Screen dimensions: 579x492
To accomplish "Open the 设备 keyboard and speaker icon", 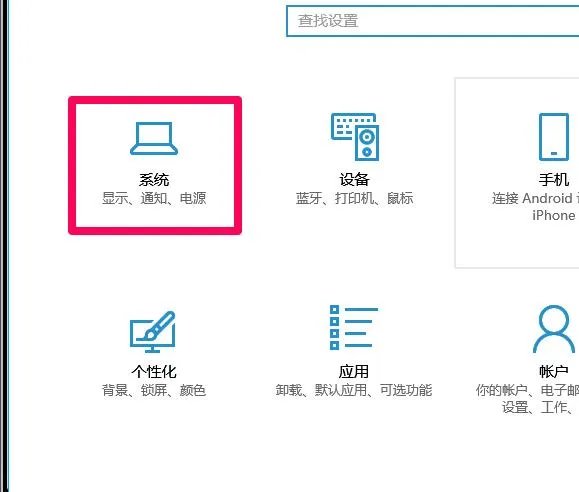I will [x=355, y=137].
